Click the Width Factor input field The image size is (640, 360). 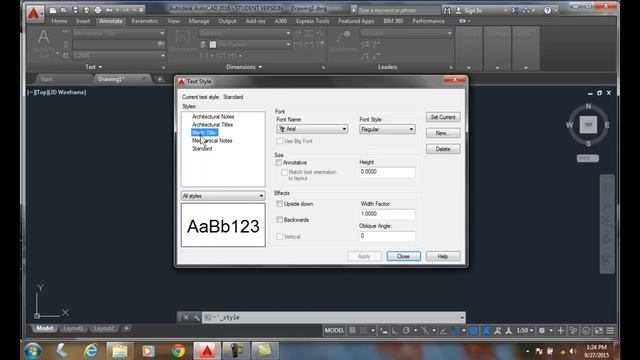tap(387, 214)
